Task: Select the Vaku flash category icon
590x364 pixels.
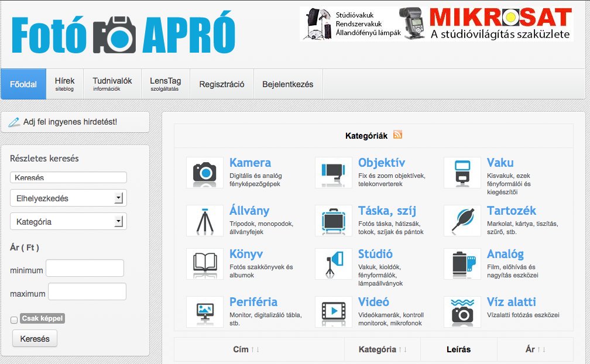Action: click(x=462, y=173)
